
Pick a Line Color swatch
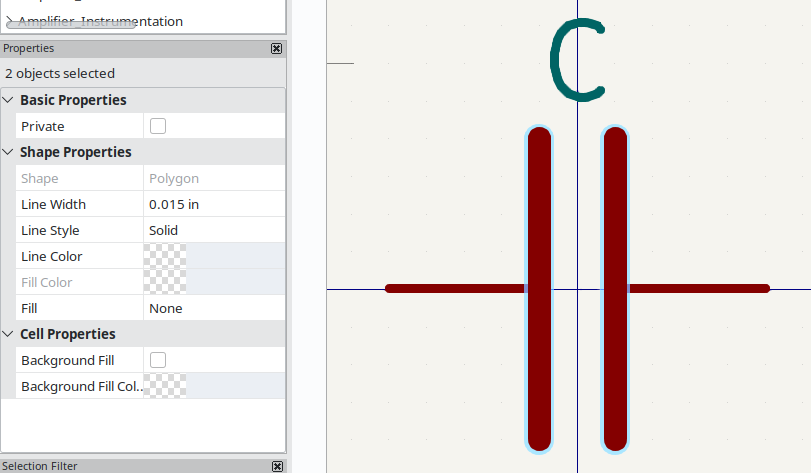coord(165,256)
